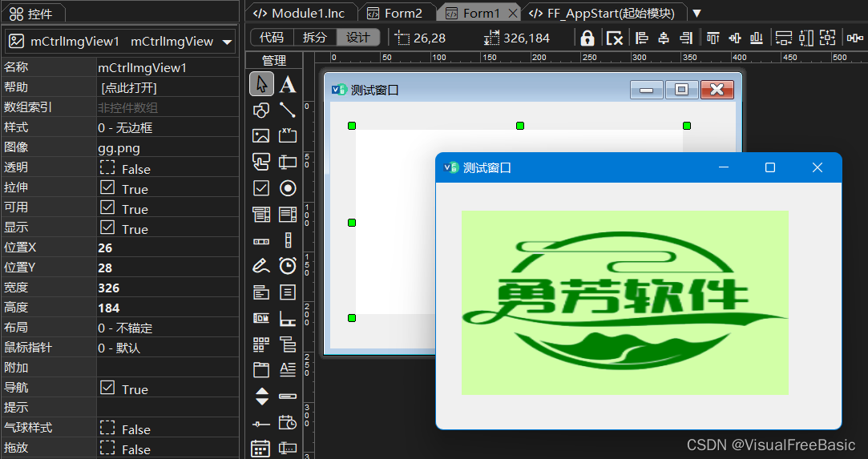Select the 管理 toolbox header
868x459 pixels.
pyautogui.click(x=274, y=60)
